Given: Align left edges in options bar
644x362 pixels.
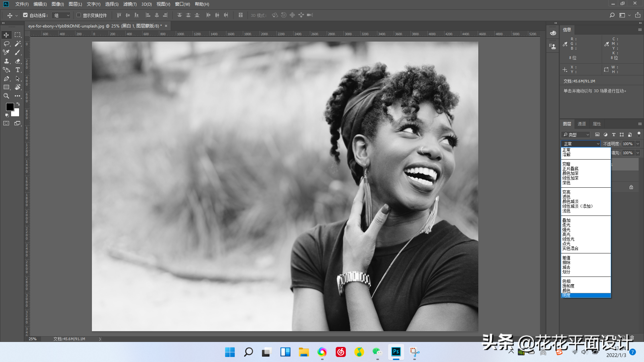Looking at the screenshot, I should pos(148,15).
